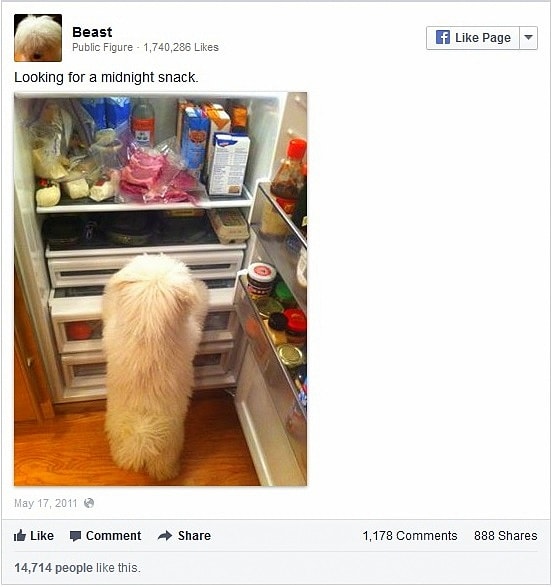
Task: Click the Public Figure category text
Action: click(102, 47)
